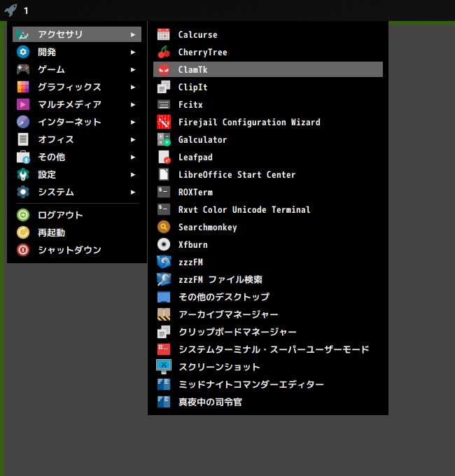Open the グラフィックス category
The width and height of the screenshot is (455, 476).
[x=77, y=87]
